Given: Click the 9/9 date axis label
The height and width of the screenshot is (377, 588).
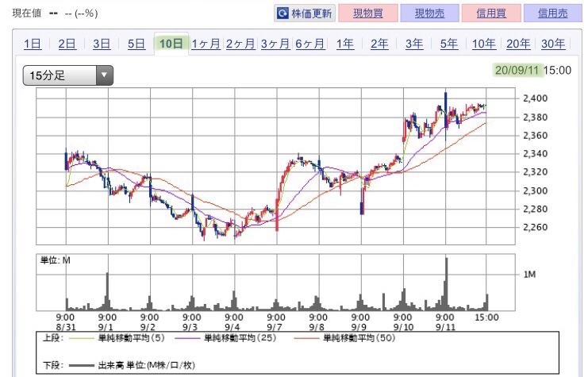Looking at the screenshot, I should point(359,327).
